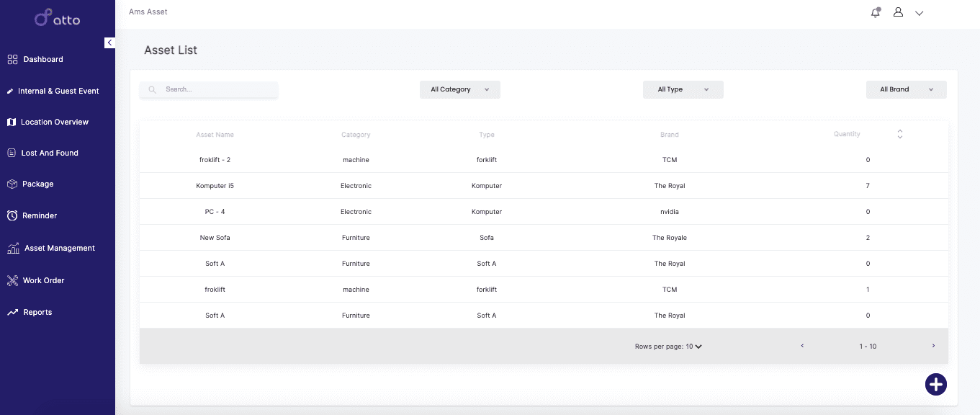Image resolution: width=980 pixels, height=415 pixels.
Task: Click the user profile icon
Action: pyautogui.click(x=898, y=12)
